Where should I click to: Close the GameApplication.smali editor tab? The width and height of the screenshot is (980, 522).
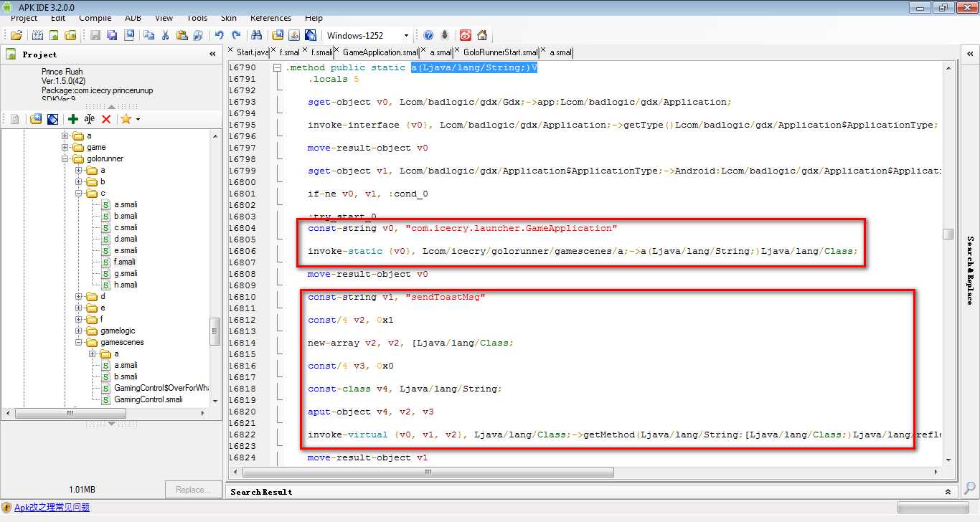(336, 51)
